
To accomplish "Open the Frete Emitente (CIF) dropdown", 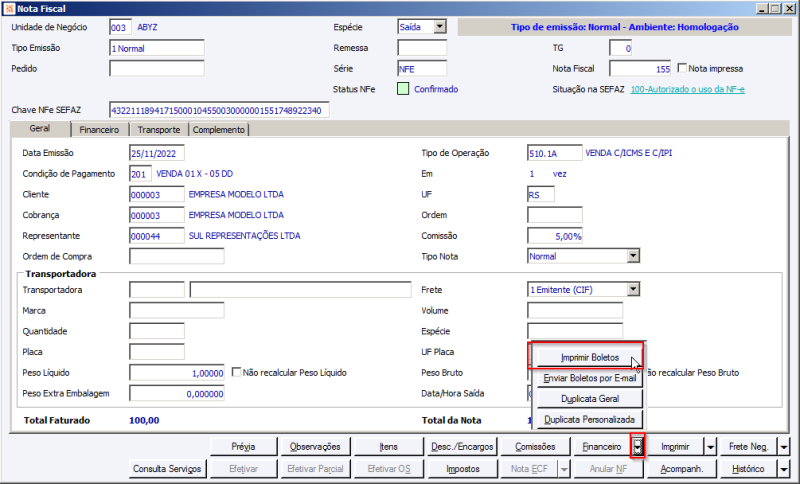I will tap(633, 290).
